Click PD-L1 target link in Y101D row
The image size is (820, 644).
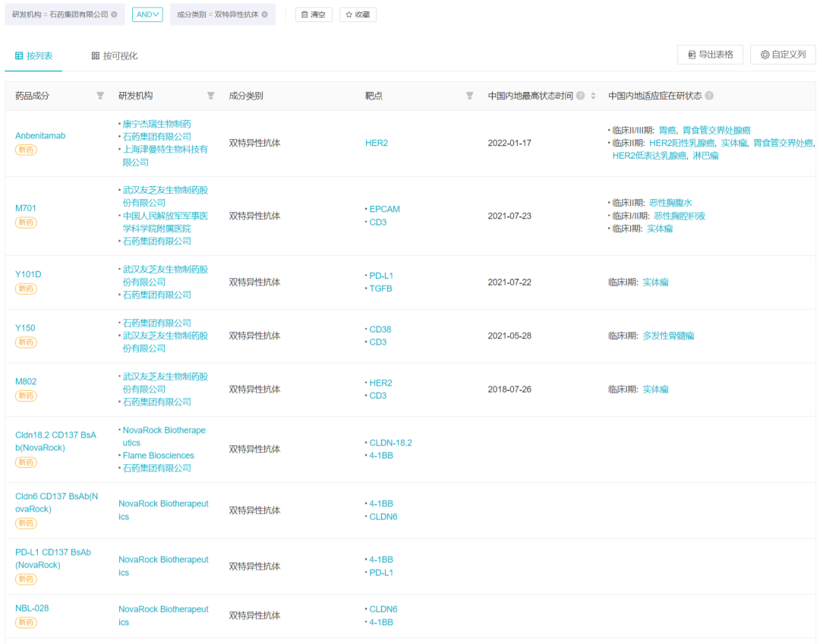pyautogui.click(x=381, y=276)
